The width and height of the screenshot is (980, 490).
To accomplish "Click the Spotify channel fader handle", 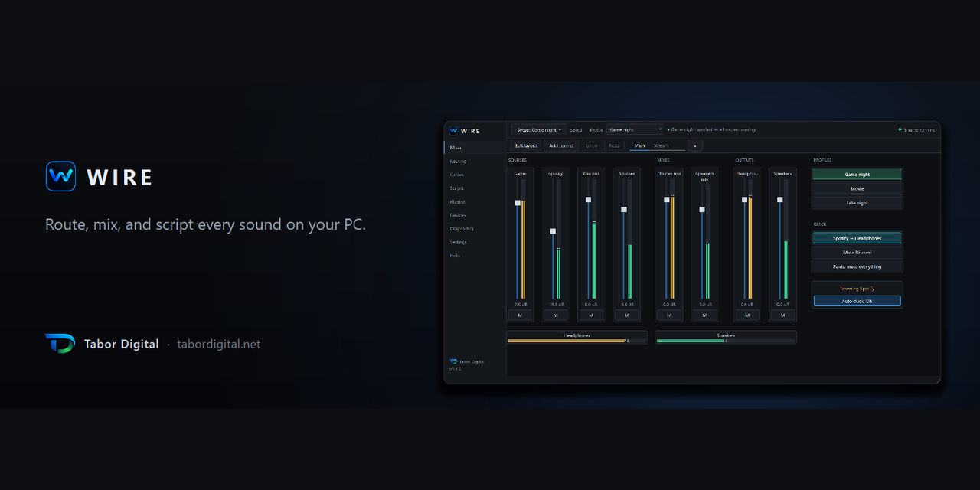I will 553,231.
